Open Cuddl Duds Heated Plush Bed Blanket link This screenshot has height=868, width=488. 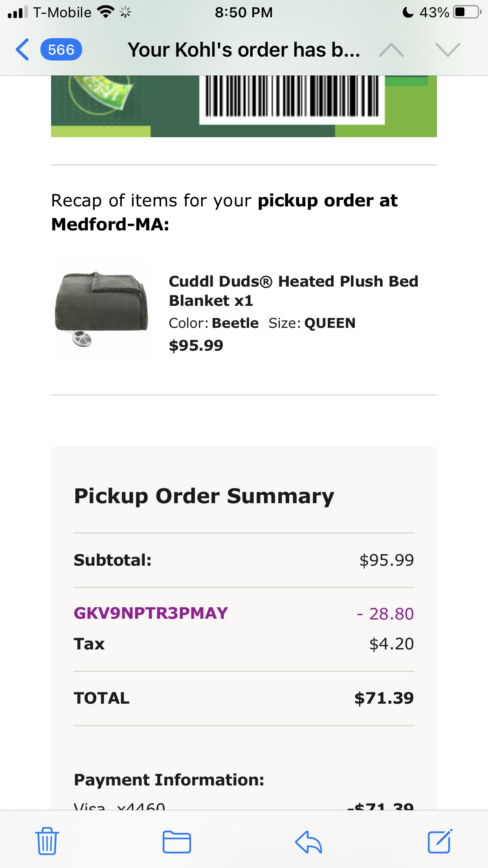coord(294,291)
